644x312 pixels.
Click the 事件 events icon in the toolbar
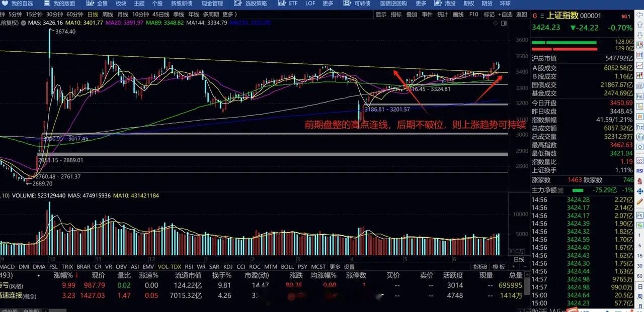[427, 15]
